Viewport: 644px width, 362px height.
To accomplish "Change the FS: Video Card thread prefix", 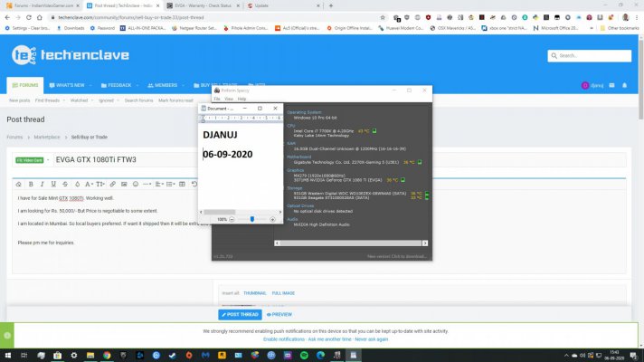I will pos(30,160).
